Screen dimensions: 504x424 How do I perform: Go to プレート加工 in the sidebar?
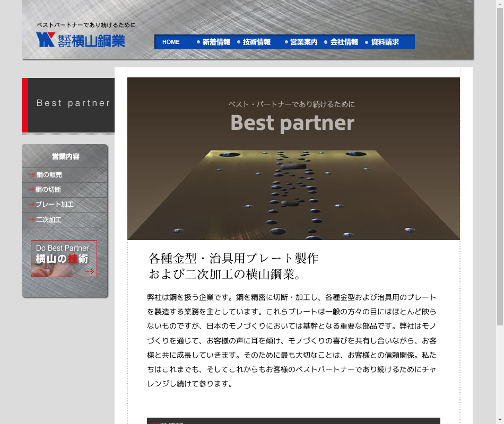54,205
